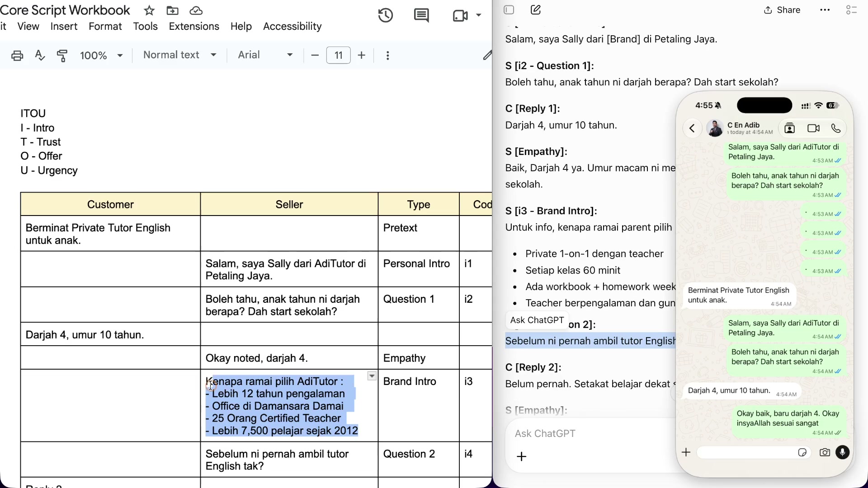Tap the WhatsApp message text field
Screen dimensions: 868x488
(753, 452)
